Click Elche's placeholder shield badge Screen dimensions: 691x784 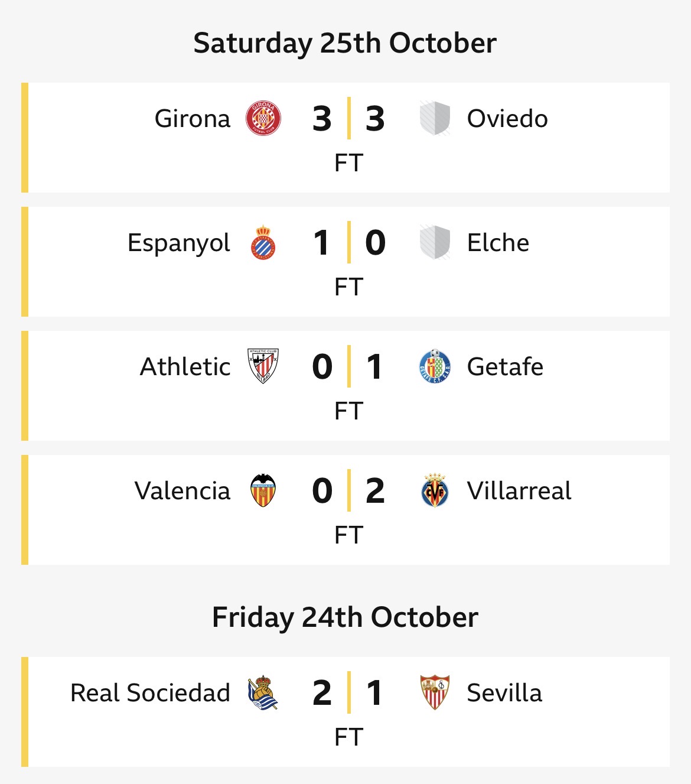click(435, 242)
